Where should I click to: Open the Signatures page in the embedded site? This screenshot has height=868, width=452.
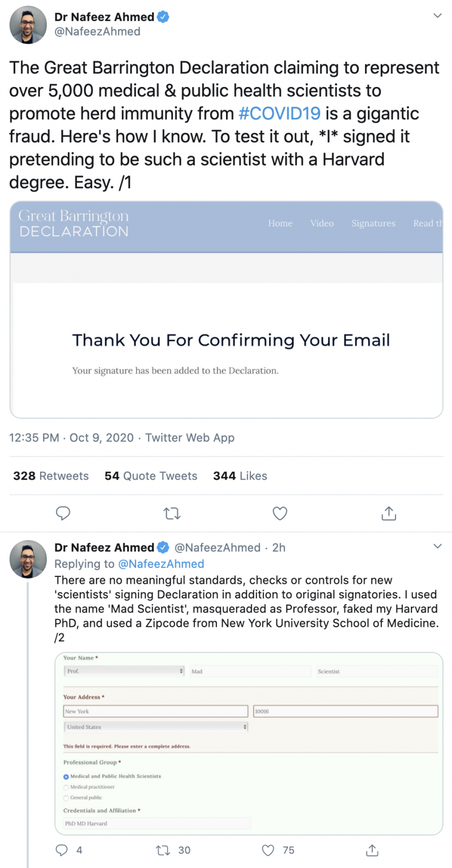pos(373,223)
